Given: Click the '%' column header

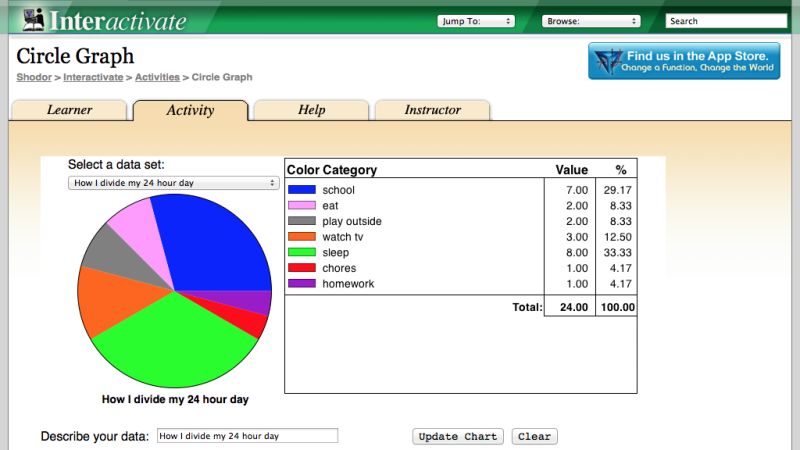Looking at the screenshot, I should click(620, 170).
